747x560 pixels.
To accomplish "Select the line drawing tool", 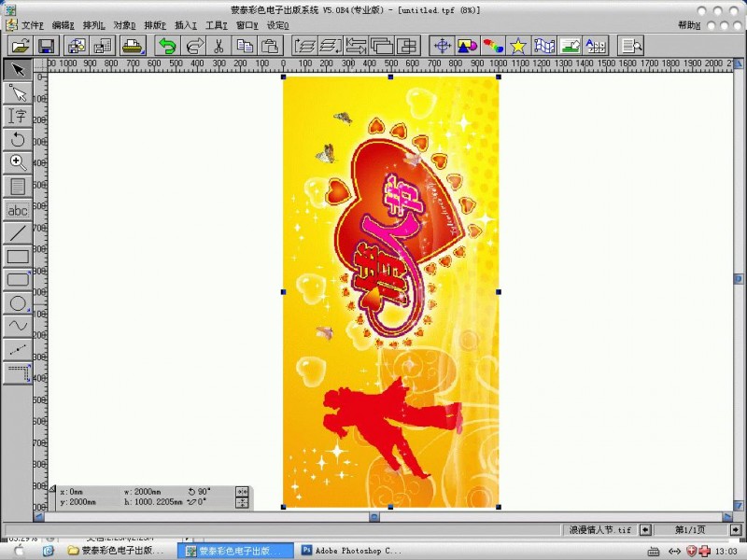I will [x=18, y=232].
